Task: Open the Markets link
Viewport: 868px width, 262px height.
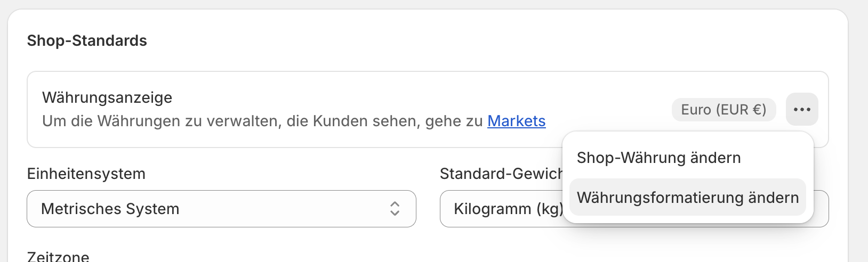Action: click(x=516, y=121)
